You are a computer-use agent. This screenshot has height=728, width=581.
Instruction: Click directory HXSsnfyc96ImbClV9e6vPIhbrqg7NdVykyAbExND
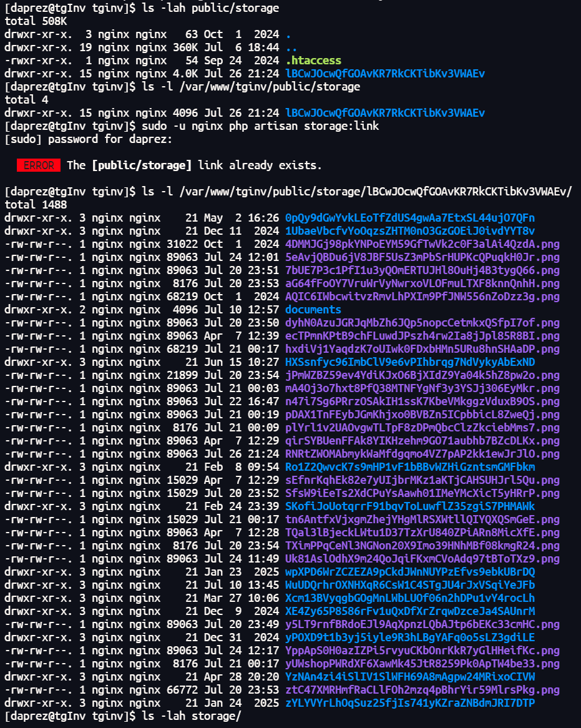click(410, 362)
